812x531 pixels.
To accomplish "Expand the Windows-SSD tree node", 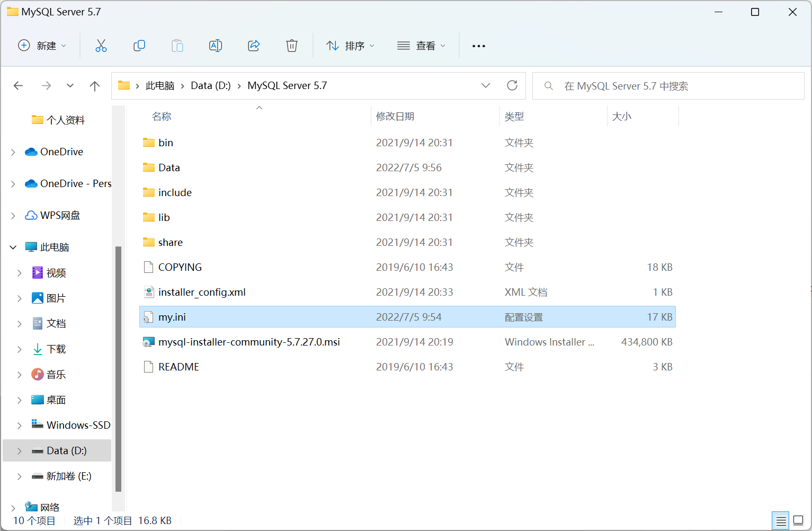I will pos(20,426).
